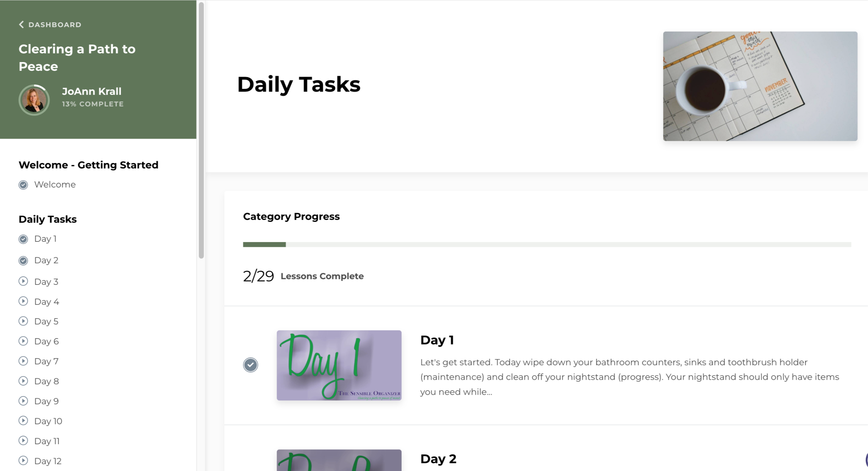Screen dimensions: 868x471
Task: Toggle the sidebar Day 1 completion checkmark
Action: coord(23,239)
